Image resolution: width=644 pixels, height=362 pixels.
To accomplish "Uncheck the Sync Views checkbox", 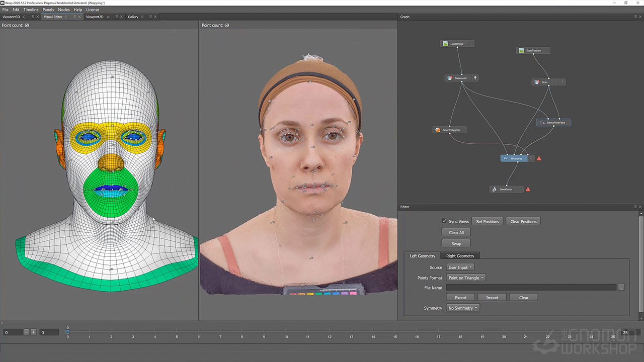I will click(x=444, y=221).
